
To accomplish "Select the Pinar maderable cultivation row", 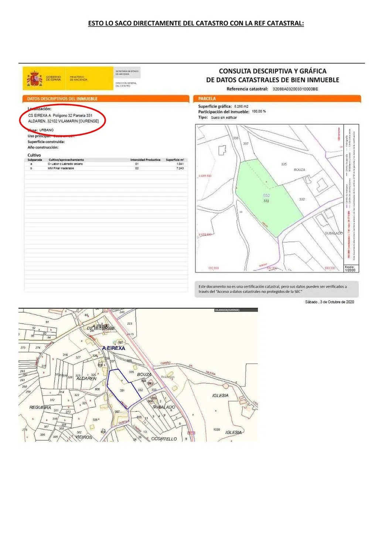I will pos(106,168).
